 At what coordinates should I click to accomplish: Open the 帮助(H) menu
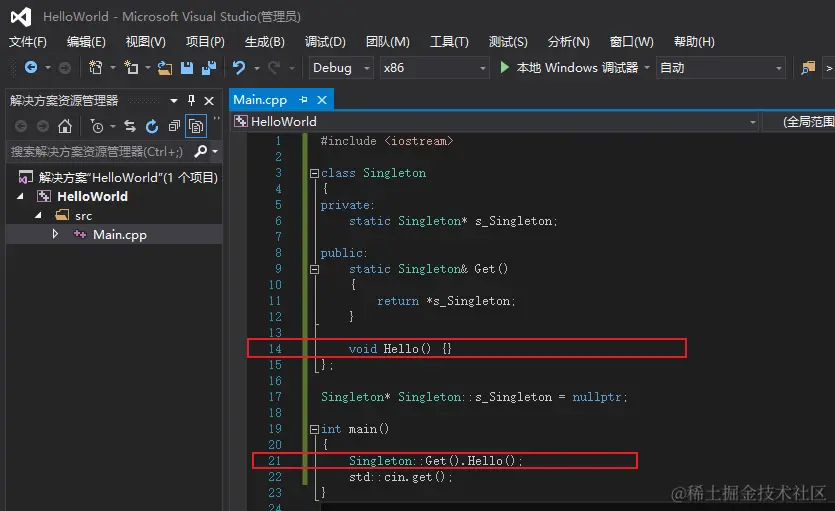(x=694, y=42)
